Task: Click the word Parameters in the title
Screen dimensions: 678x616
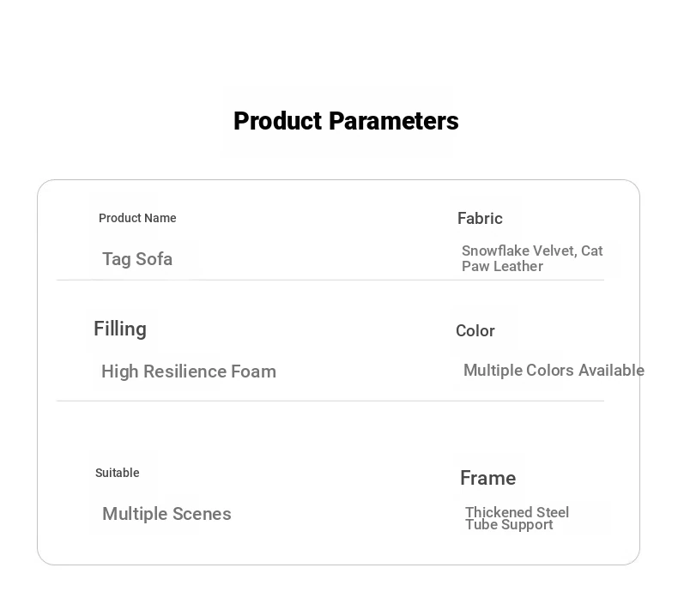Action: (x=393, y=121)
